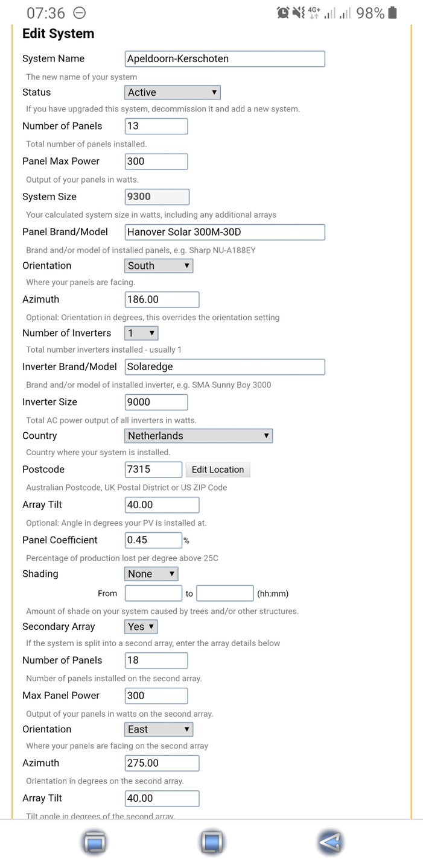Click the Secondary Array label

click(x=59, y=627)
